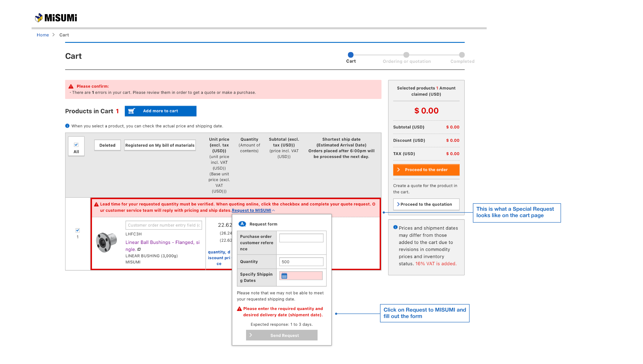Click the 'LINEAR BUSHING (3,000g)' description text
This screenshot has height=364, width=643.
[152, 256]
